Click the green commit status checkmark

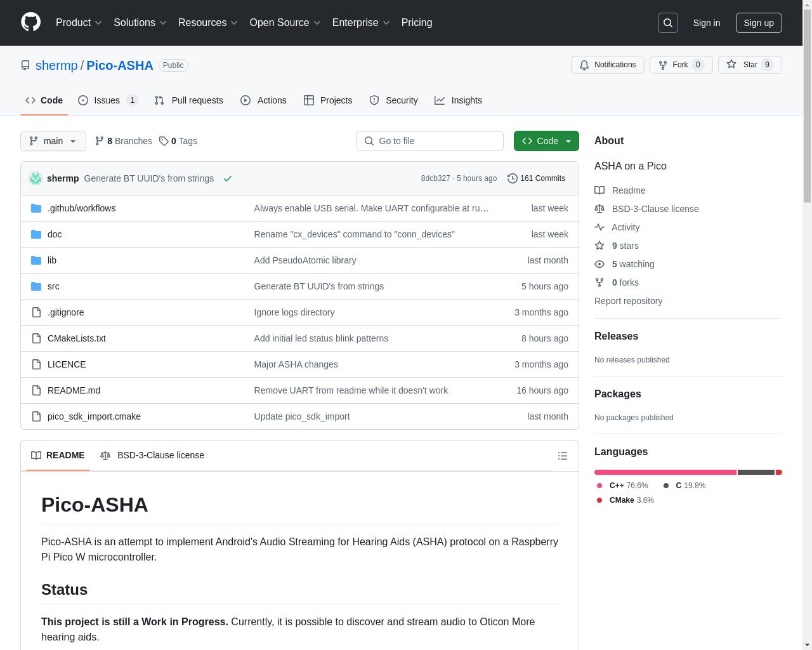[228, 178]
